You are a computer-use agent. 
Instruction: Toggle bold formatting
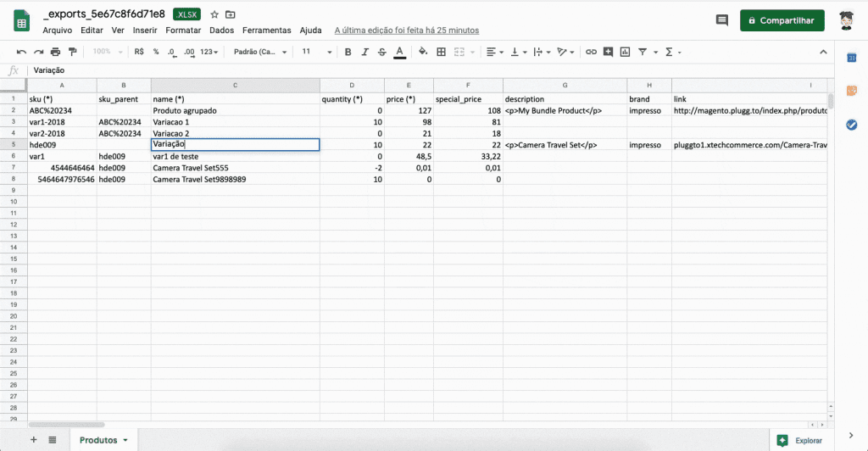tap(348, 52)
